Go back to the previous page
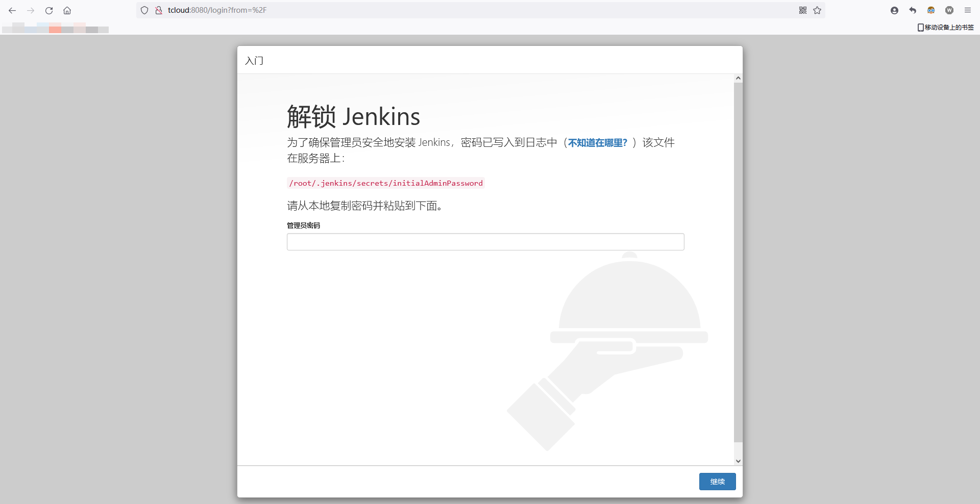Viewport: 980px width, 504px height. (x=12, y=10)
